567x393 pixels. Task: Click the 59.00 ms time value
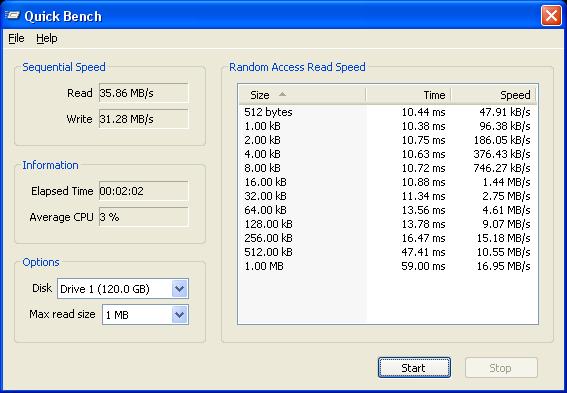[423, 266]
